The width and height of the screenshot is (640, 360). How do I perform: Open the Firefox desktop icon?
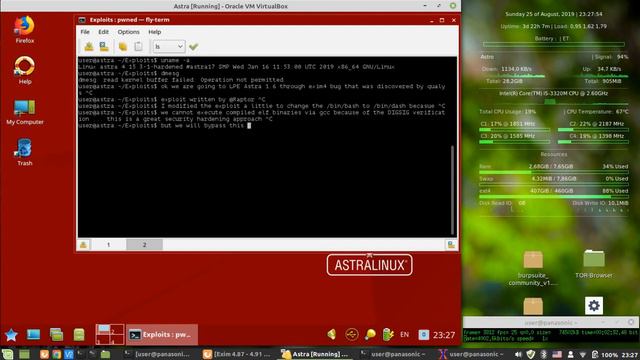click(24, 29)
